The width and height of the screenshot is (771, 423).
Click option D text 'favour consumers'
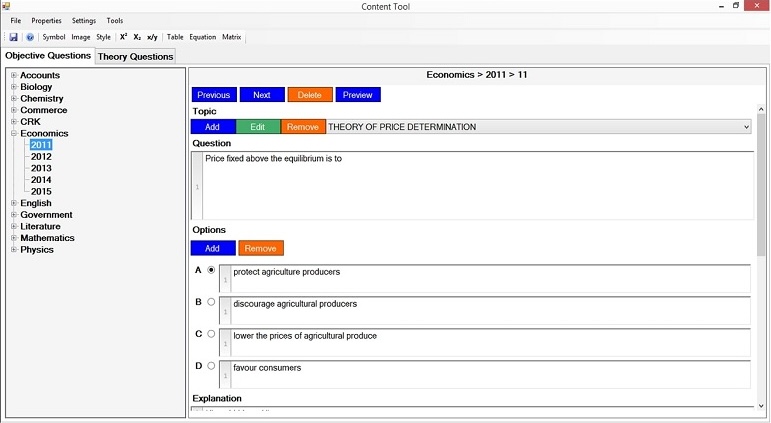(267, 368)
